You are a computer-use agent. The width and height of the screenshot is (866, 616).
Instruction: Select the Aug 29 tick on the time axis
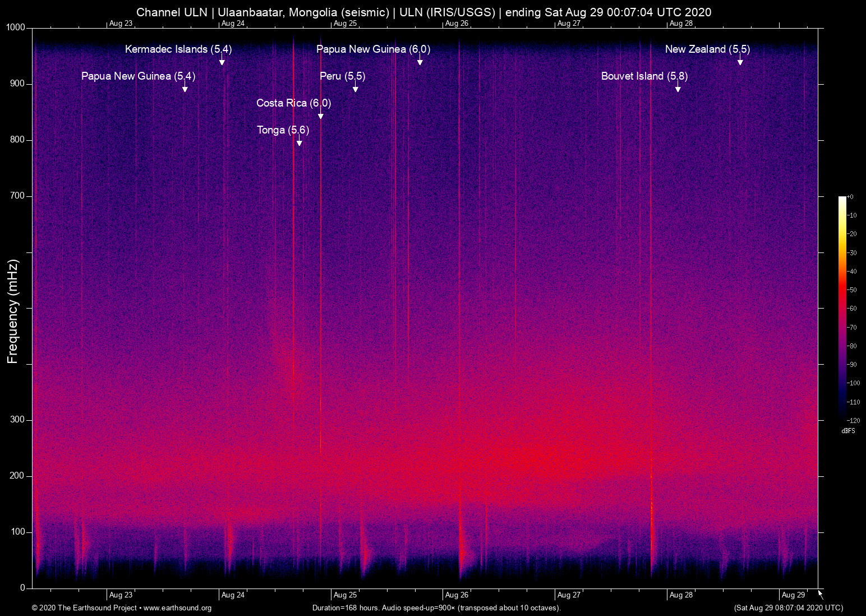[793, 595]
